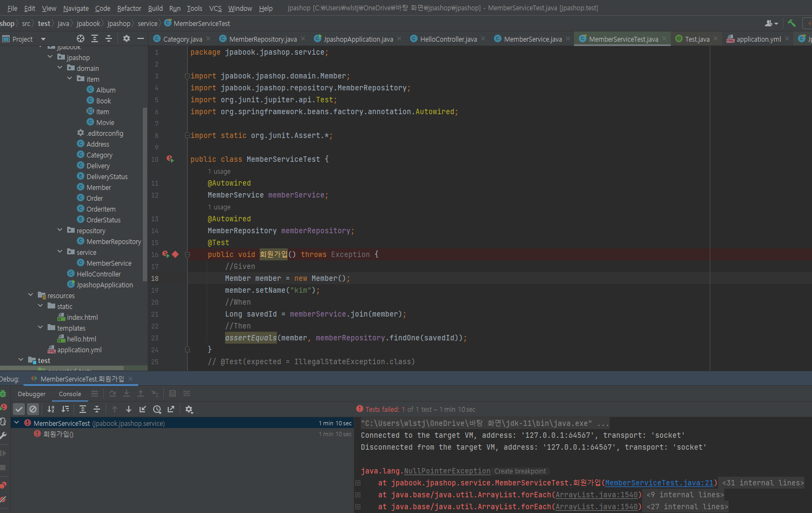Image resolution: width=812 pixels, height=513 pixels.
Task: Click the evaluate expression calculator icon
Action: (173, 393)
